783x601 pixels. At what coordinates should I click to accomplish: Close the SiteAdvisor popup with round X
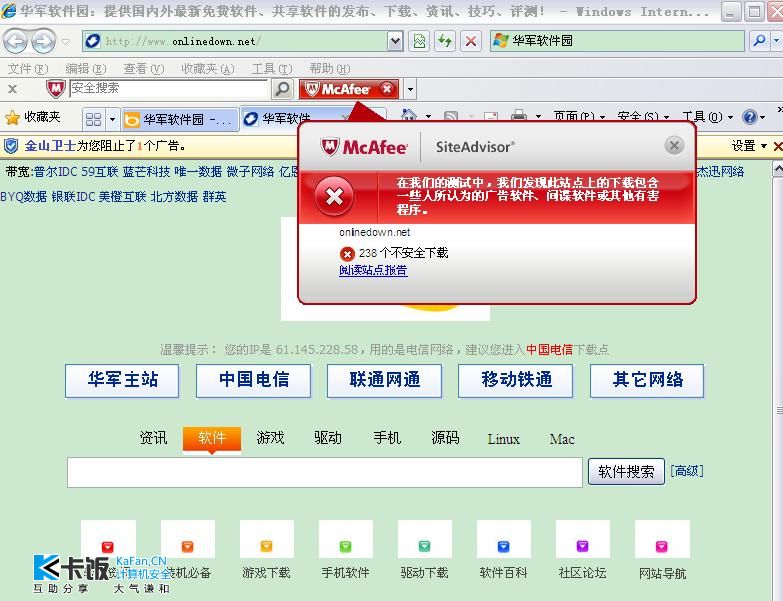674,146
